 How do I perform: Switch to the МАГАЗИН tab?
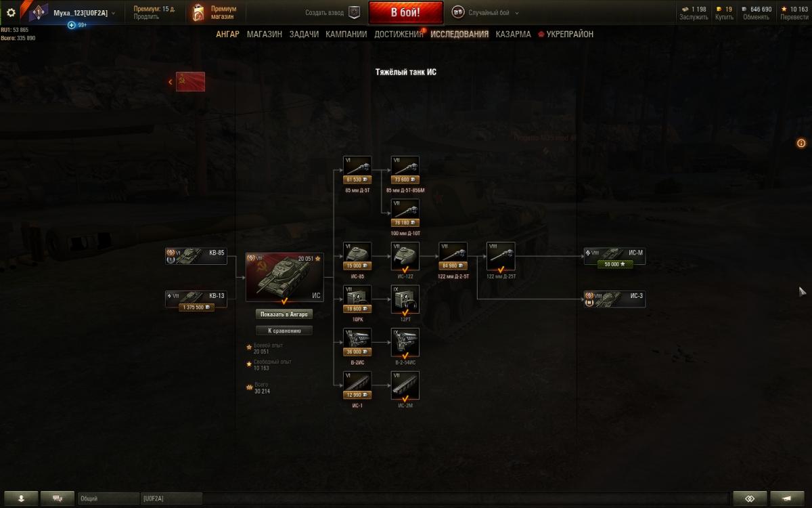coord(265,34)
